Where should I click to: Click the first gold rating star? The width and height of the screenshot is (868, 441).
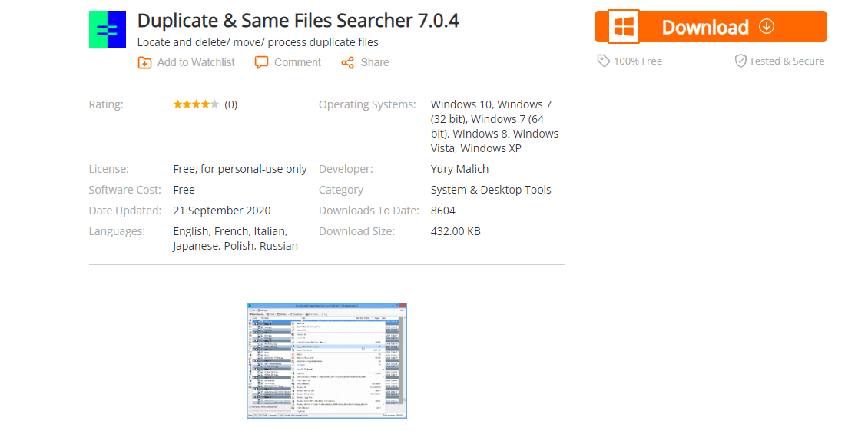pyautogui.click(x=177, y=104)
